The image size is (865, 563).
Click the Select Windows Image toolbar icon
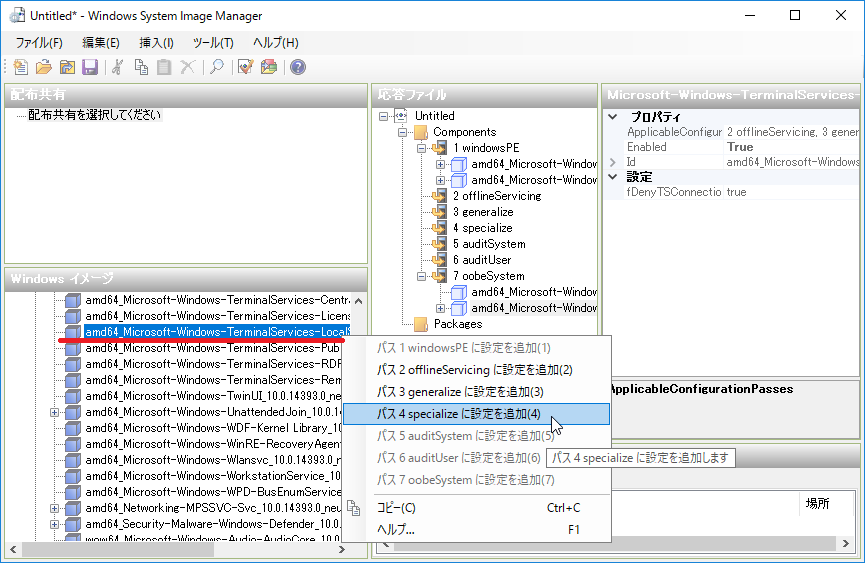tap(66, 67)
